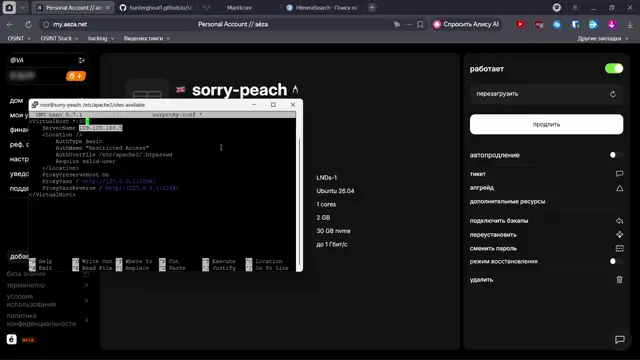Expand the hacking bookmarks folder
Image resolution: width=640 pixels, height=360 pixels.
click(101, 38)
